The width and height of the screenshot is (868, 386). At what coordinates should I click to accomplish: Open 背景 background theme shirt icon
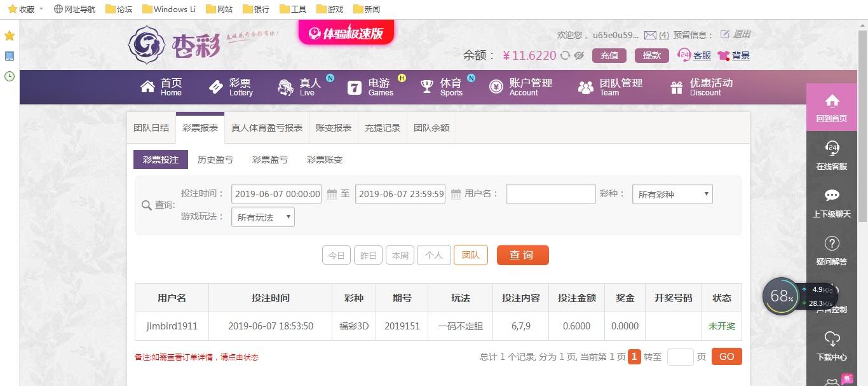[x=733, y=55]
